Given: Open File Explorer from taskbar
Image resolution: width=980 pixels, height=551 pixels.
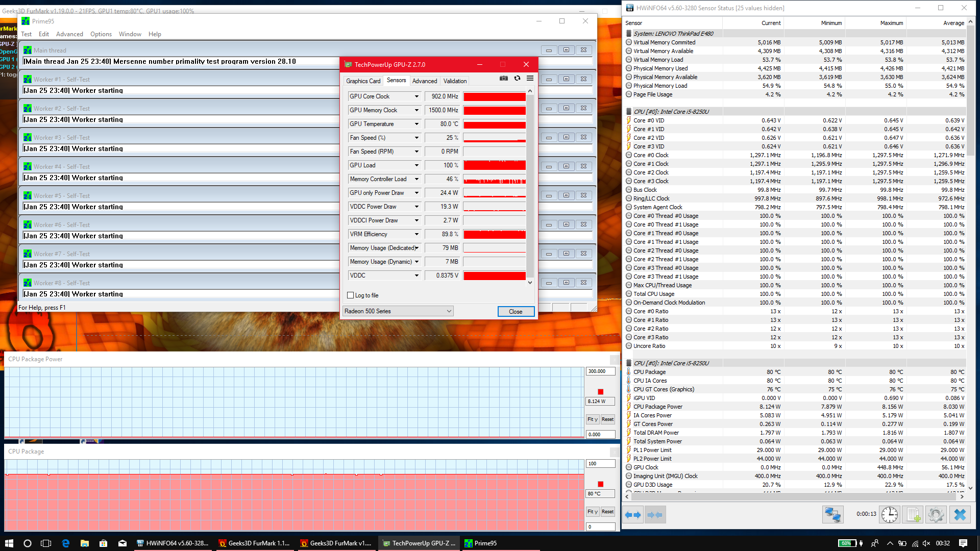Looking at the screenshot, I should point(85,543).
